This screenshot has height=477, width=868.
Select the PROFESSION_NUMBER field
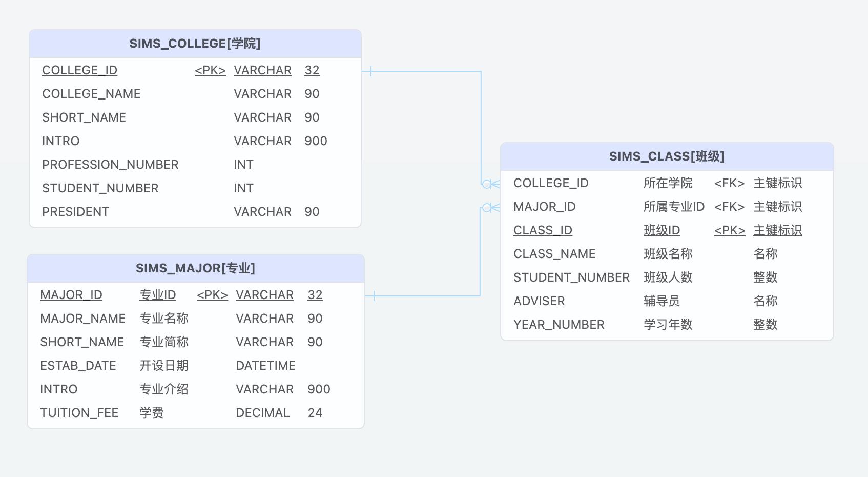(x=110, y=165)
